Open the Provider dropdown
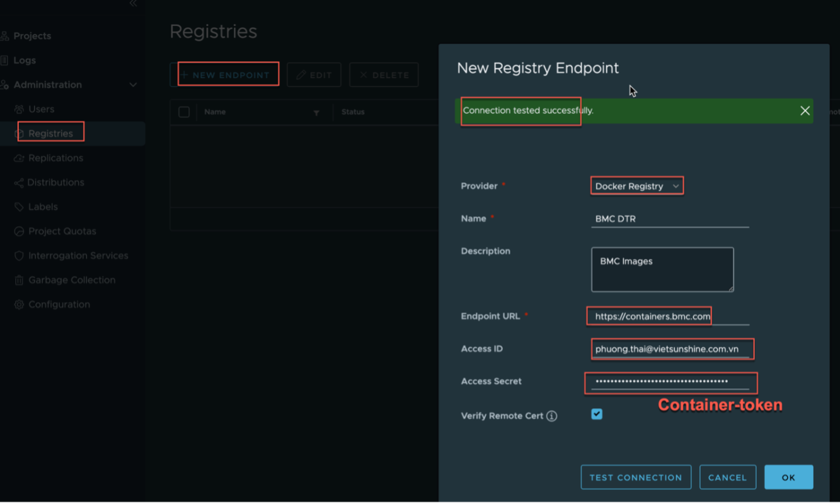 pyautogui.click(x=636, y=186)
